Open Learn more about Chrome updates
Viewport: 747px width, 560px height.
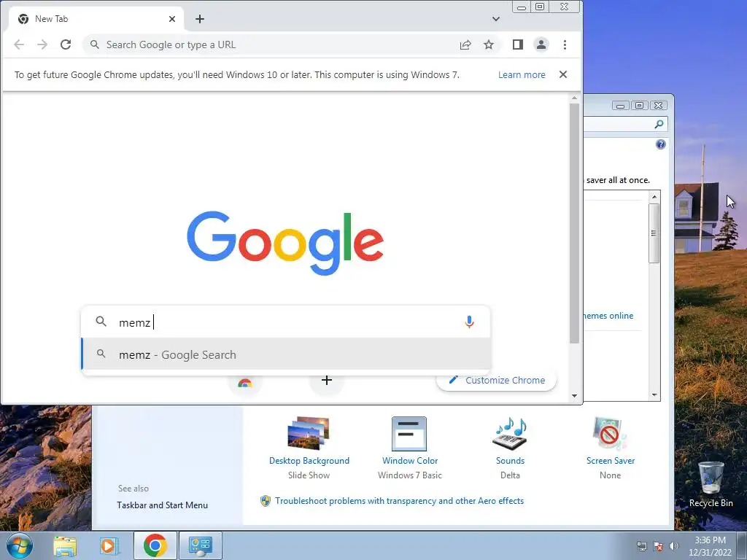click(x=522, y=75)
